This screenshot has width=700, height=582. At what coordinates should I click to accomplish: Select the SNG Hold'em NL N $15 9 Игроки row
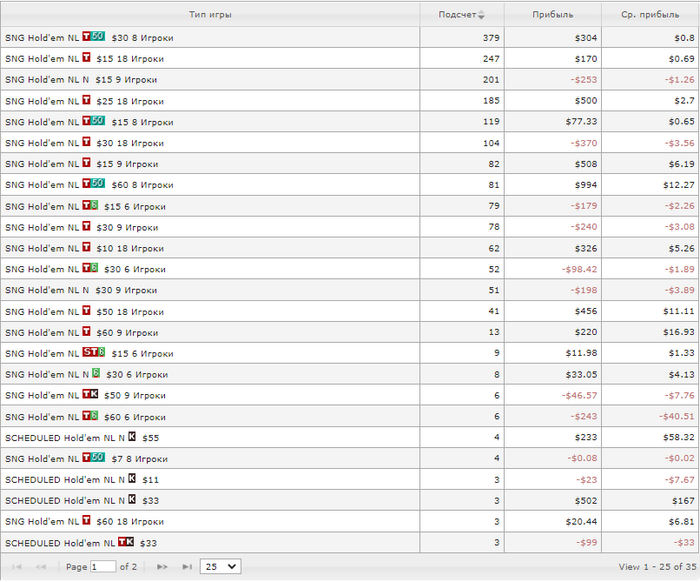[350, 79]
